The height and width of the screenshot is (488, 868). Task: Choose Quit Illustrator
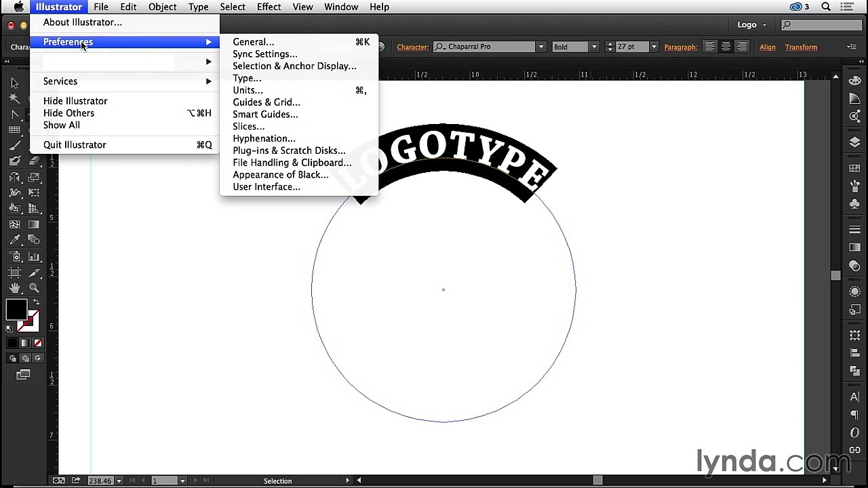(125, 145)
